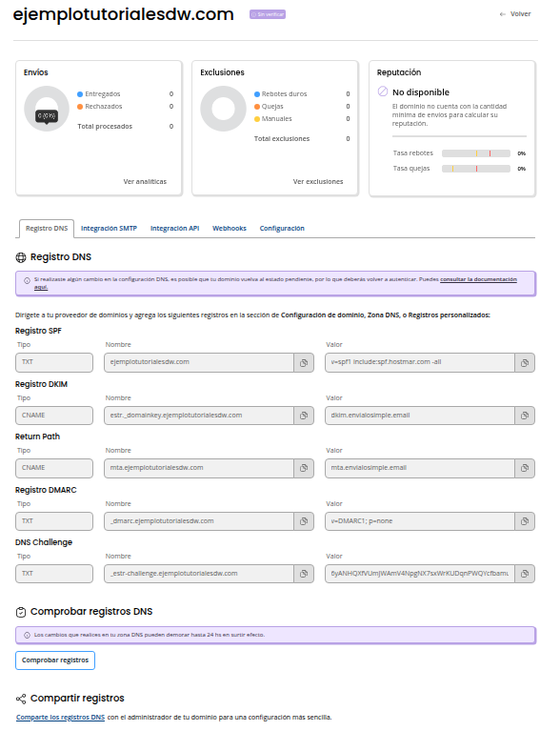
Task: Copy the SPF value v=spf1 string
Action: coord(525,363)
